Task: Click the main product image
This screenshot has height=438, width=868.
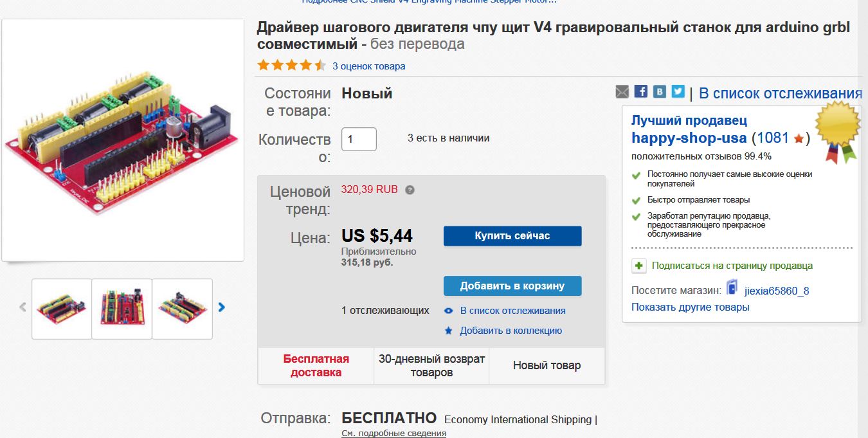Action: (x=123, y=140)
